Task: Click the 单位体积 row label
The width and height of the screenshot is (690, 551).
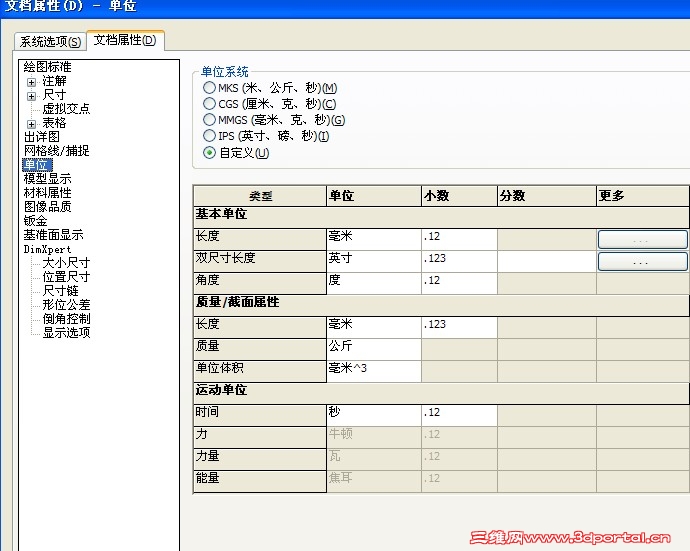Action: click(x=260, y=371)
